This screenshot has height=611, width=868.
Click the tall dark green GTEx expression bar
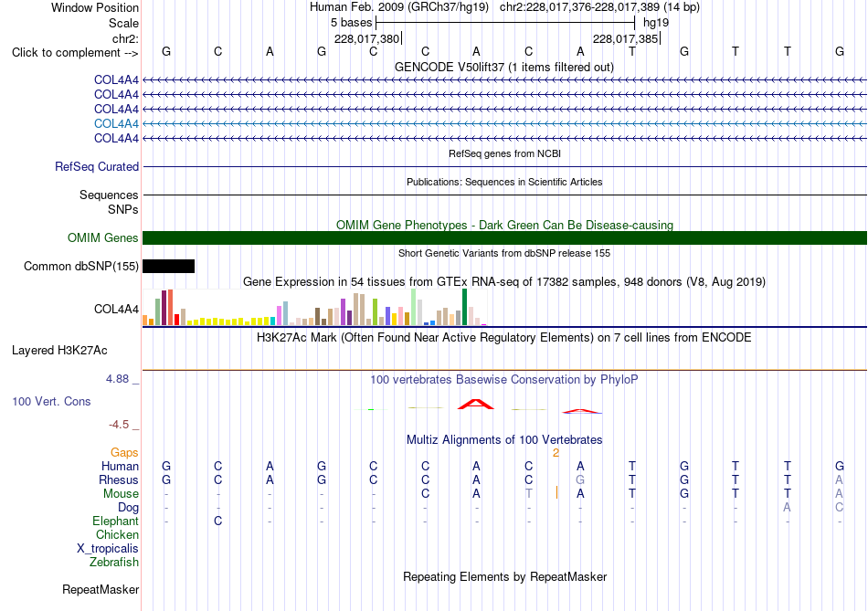(464, 307)
